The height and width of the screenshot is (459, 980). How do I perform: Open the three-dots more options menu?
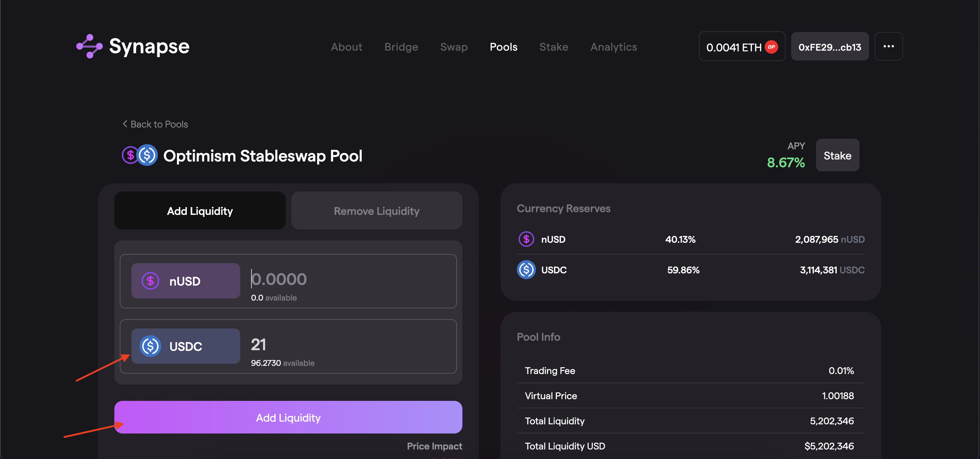point(888,46)
